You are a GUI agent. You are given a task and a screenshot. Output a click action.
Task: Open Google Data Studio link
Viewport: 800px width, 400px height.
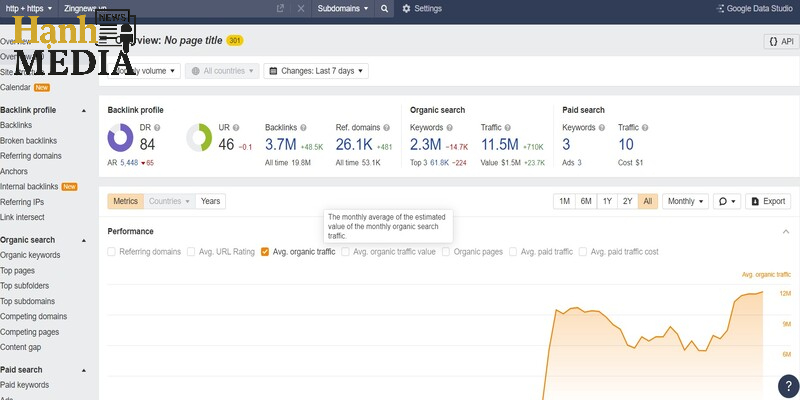(x=755, y=9)
